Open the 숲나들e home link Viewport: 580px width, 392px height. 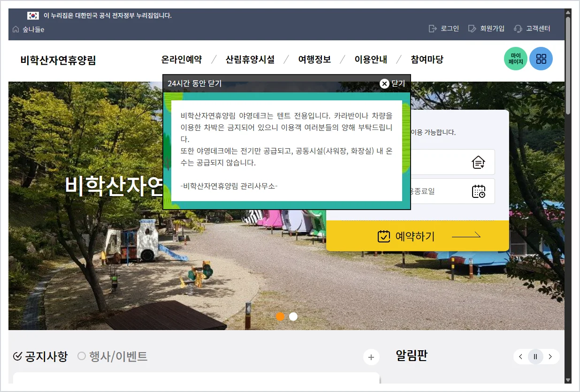(28, 29)
